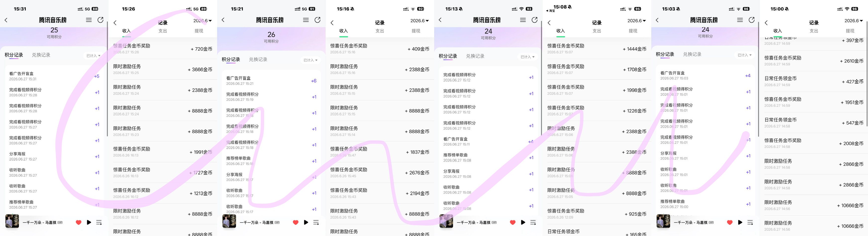Expand the 2026.6 month dropdown on the 15:26 screen
868x236 pixels.
[x=203, y=21]
